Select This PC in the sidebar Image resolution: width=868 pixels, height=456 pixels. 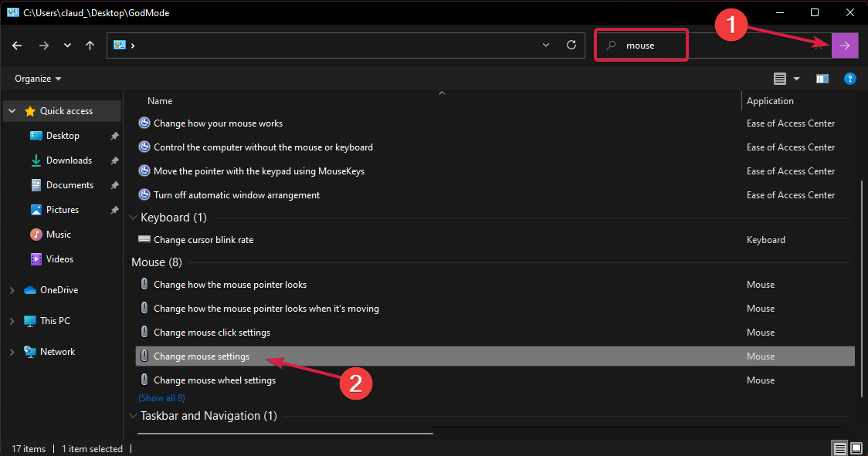point(56,321)
